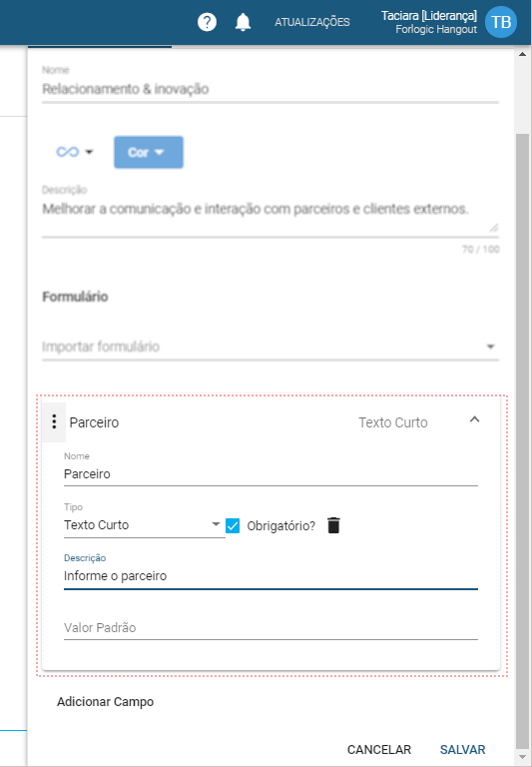Choose the infinity symbol icon
Screen dimensions: 532x767
(68, 152)
